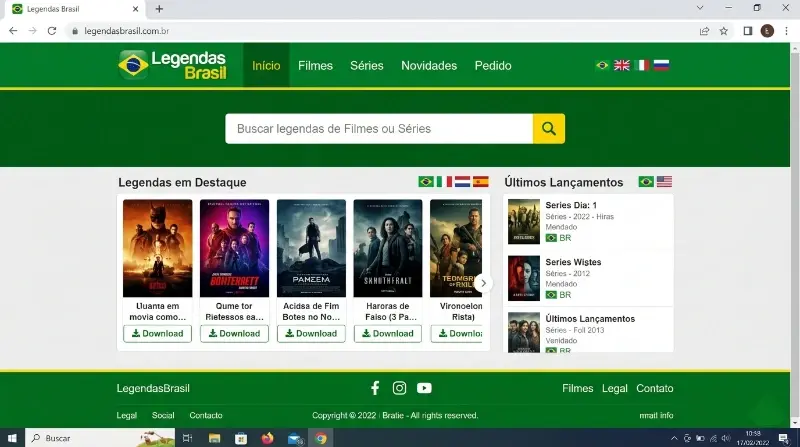Click the BR flag under Series Wistes
This screenshot has height=447, width=800.
(x=551, y=295)
